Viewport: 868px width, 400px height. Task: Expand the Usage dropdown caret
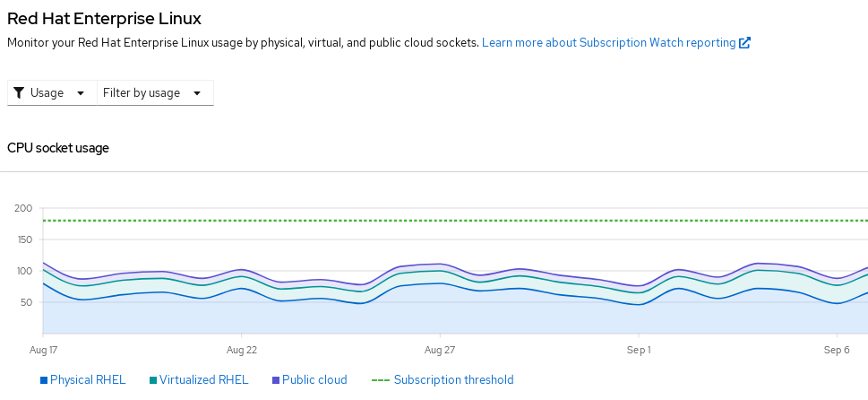click(81, 92)
